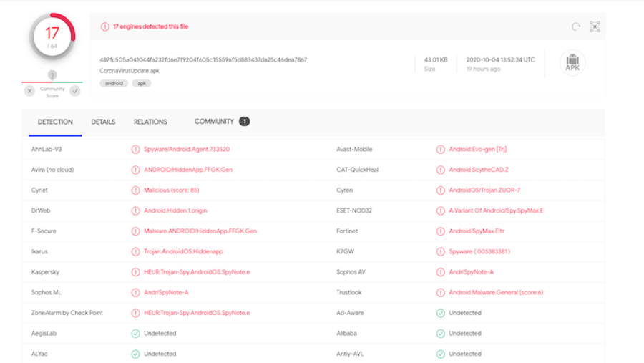644x363 pixels.
Task: Click the Avast-Mobile warning icon
Action: point(441,150)
